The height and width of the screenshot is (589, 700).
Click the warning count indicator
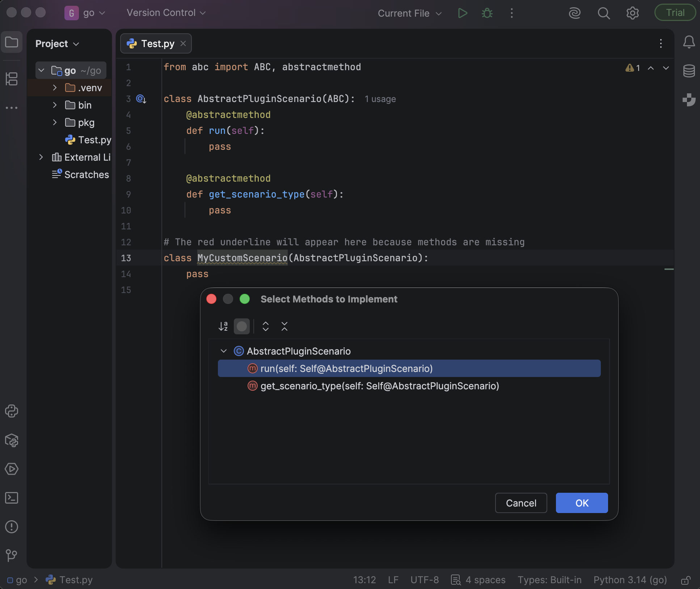(x=633, y=68)
